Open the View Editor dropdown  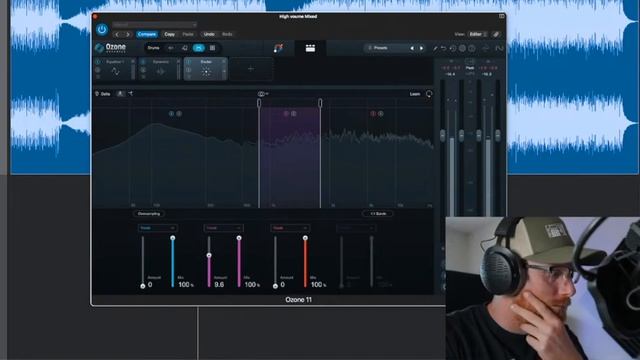pos(478,34)
